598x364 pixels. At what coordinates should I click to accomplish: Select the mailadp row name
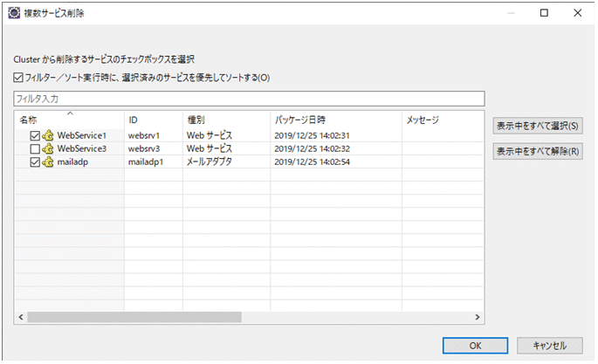72,162
